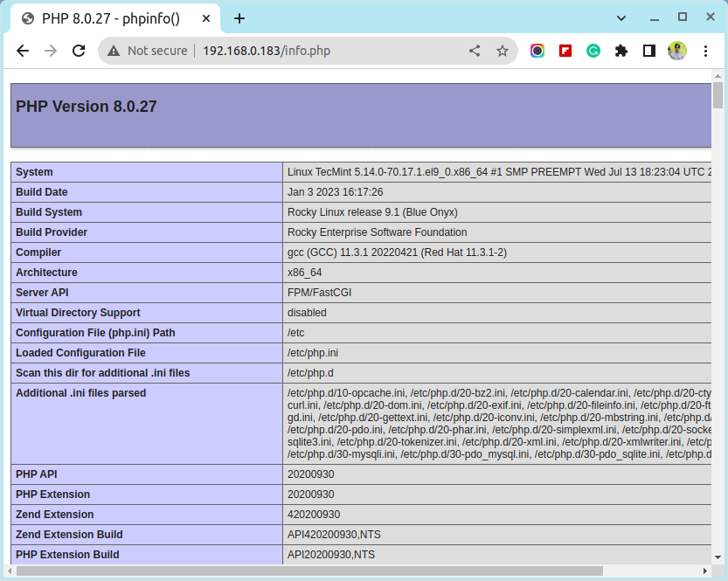This screenshot has height=581, width=728.
Task: Click Rocky Enterprise Software Foundation value
Action: point(377,232)
